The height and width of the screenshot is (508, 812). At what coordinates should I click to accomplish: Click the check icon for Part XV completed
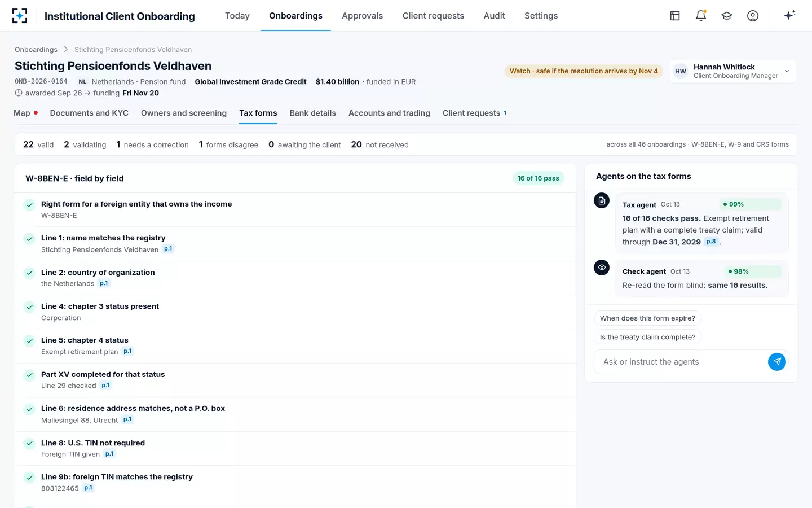click(29, 375)
